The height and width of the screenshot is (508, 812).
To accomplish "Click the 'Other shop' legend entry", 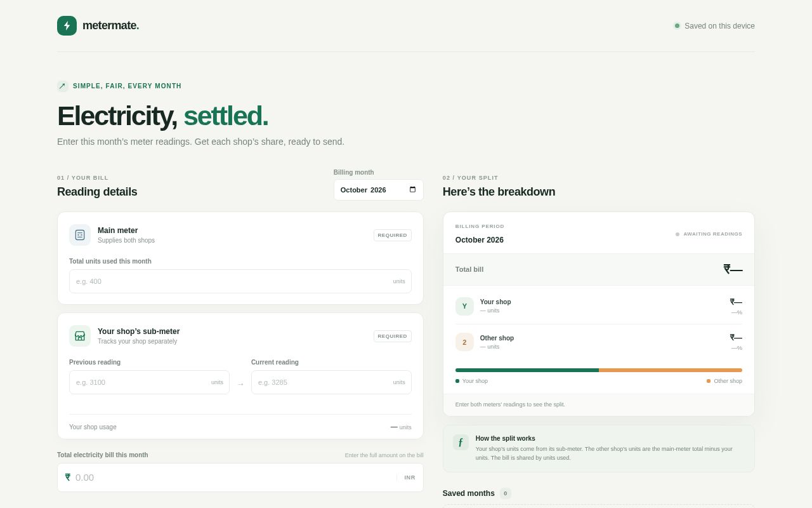I will coord(724,381).
